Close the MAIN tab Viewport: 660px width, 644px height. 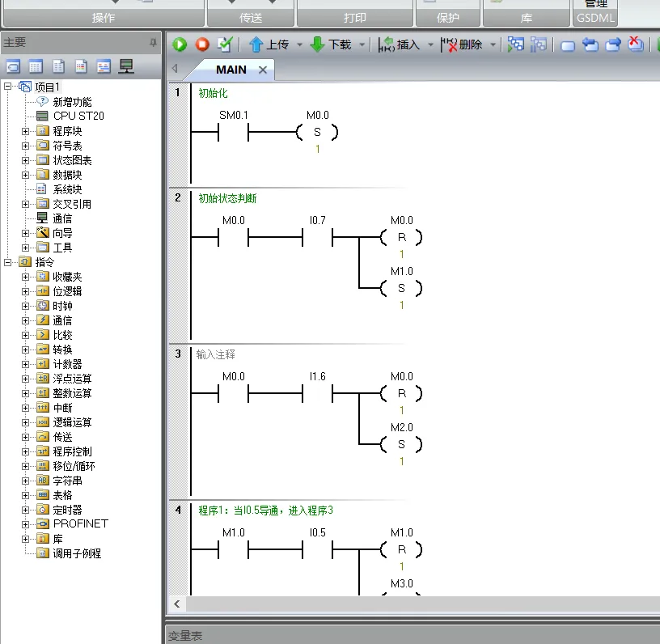click(x=263, y=70)
